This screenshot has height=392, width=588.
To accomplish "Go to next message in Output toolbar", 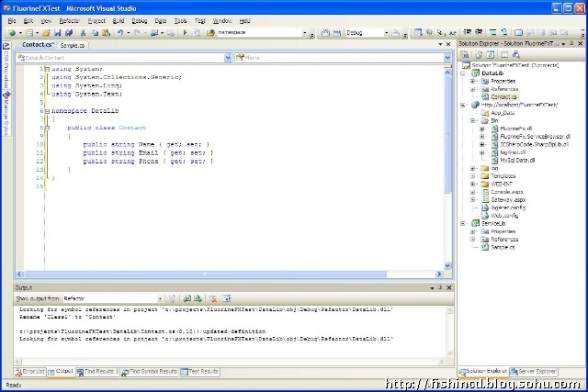I will (198, 298).
